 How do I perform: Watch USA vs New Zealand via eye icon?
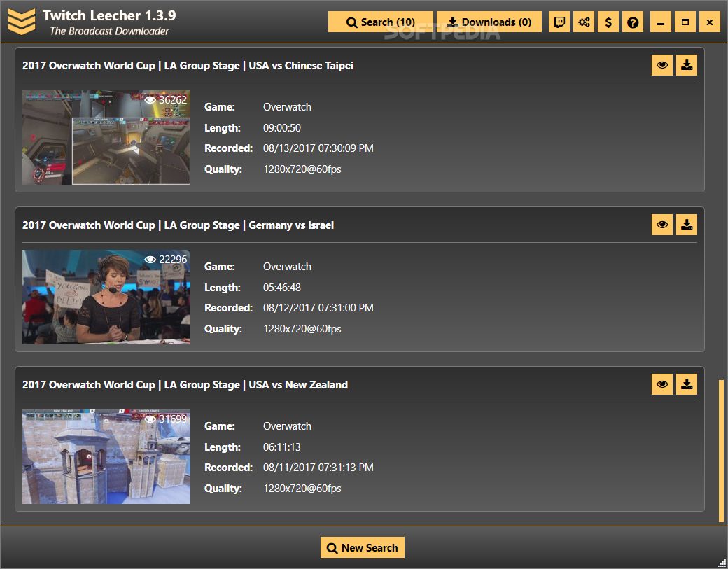pyautogui.click(x=661, y=385)
